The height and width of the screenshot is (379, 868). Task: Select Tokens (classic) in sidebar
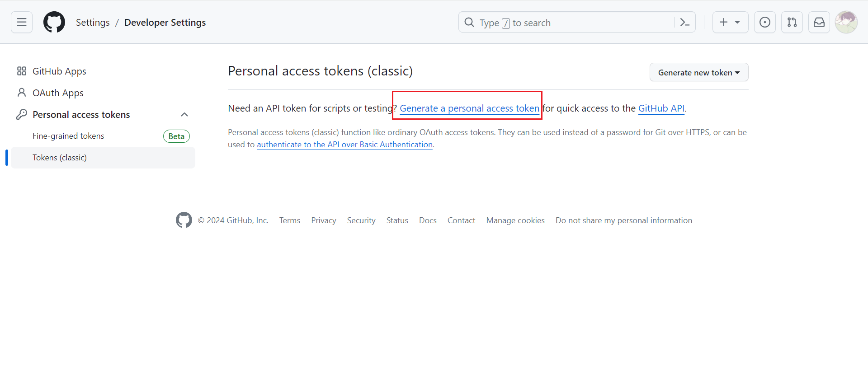pos(103,158)
